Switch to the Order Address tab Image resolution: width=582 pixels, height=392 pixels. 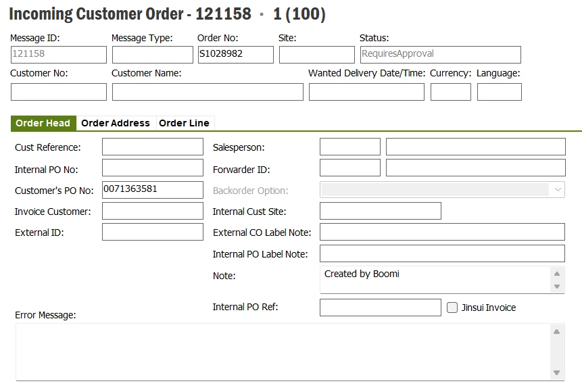(x=116, y=123)
